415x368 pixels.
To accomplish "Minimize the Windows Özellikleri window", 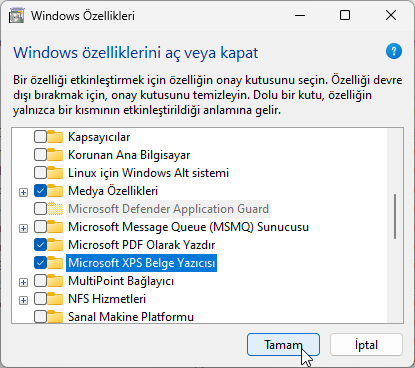I will click(x=300, y=15).
